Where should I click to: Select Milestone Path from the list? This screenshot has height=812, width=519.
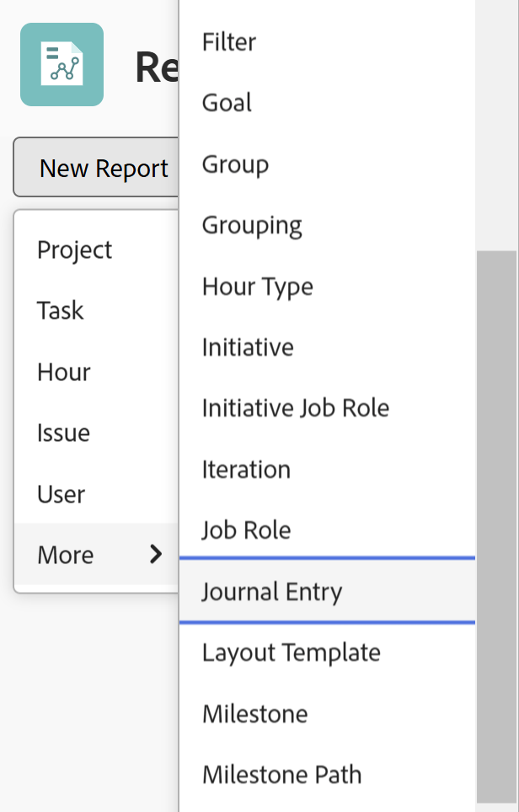coord(282,774)
